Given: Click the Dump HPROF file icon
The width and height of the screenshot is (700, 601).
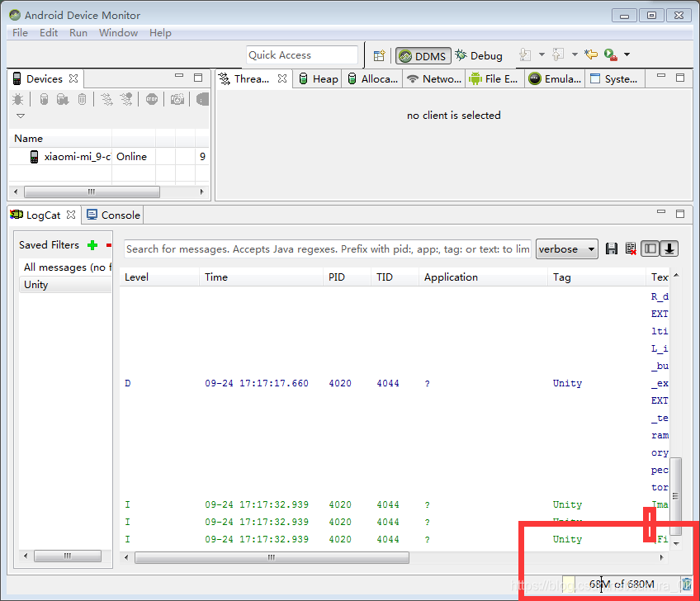Looking at the screenshot, I should click(x=63, y=99).
